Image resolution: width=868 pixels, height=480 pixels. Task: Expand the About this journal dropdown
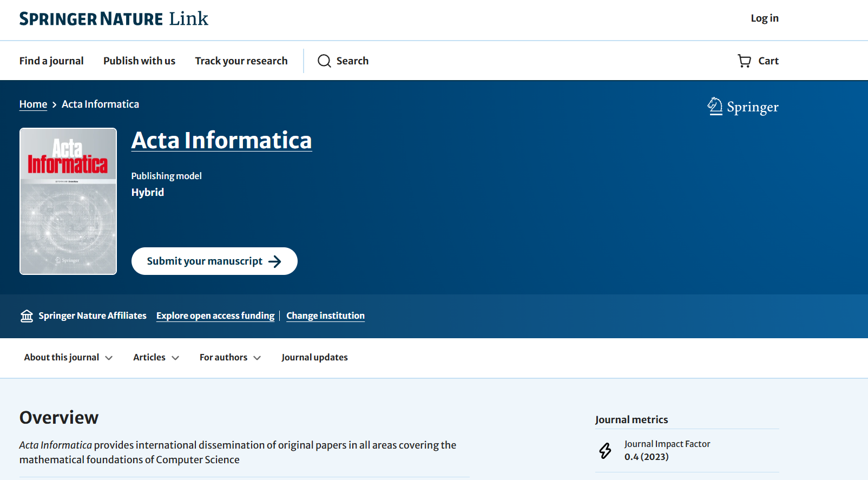point(68,357)
